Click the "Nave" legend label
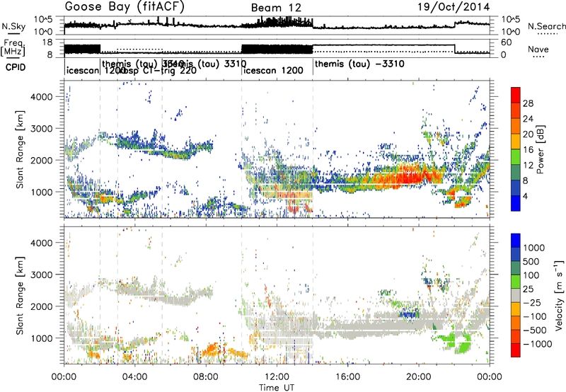566x392 pixels. click(538, 49)
